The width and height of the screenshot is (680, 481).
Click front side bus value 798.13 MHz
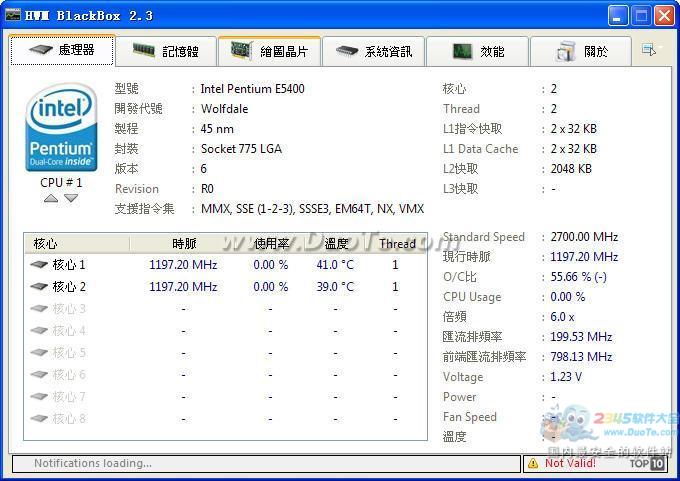click(581, 357)
